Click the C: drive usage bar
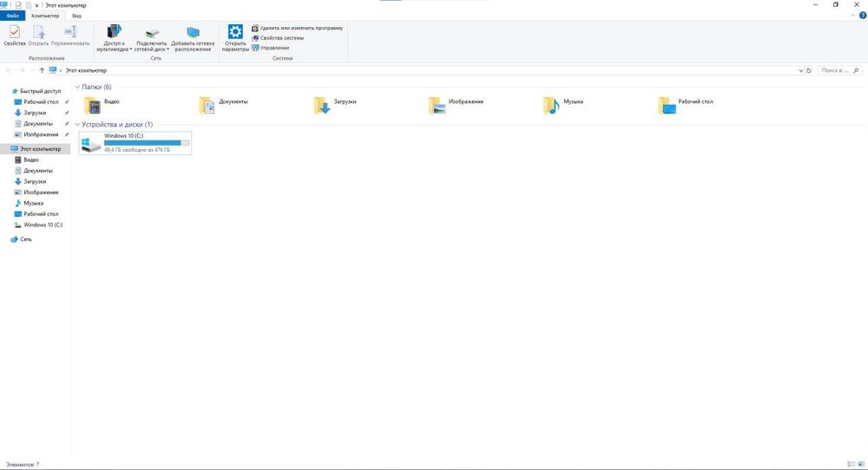This screenshot has height=470, width=868. 147,143
